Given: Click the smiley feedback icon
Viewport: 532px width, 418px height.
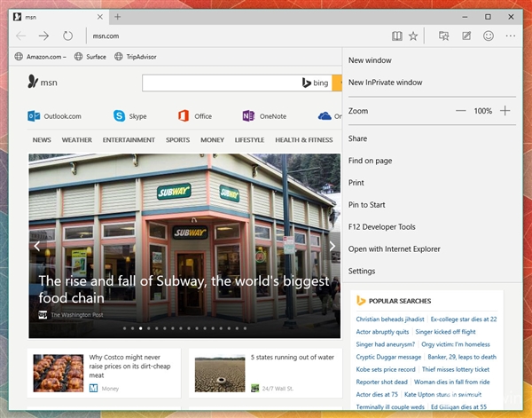Looking at the screenshot, I should pos(489,36).
